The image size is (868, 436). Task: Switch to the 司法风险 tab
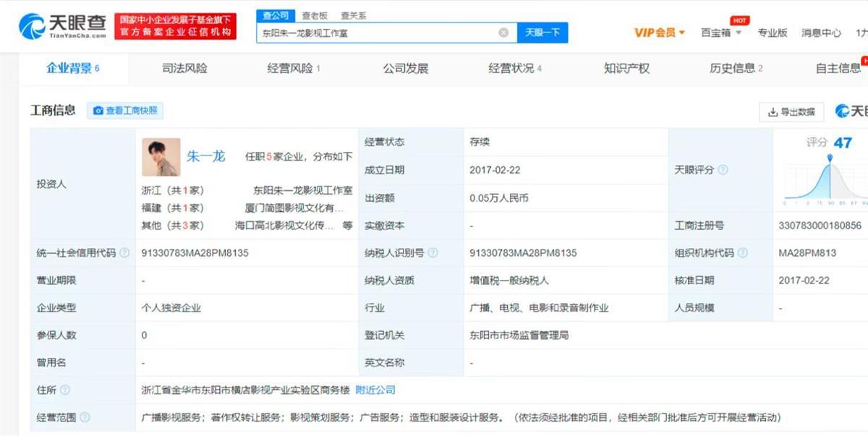click(184, 69)
